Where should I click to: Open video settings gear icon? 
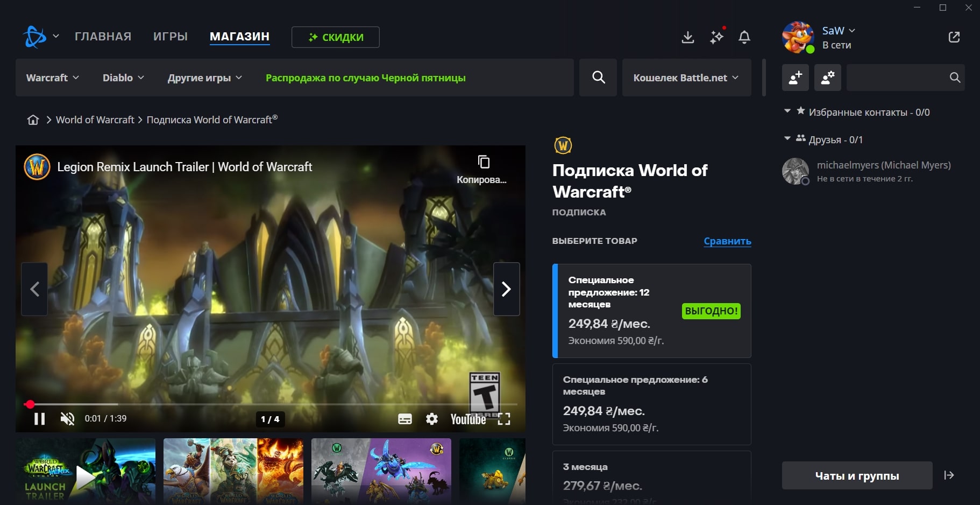431,419
